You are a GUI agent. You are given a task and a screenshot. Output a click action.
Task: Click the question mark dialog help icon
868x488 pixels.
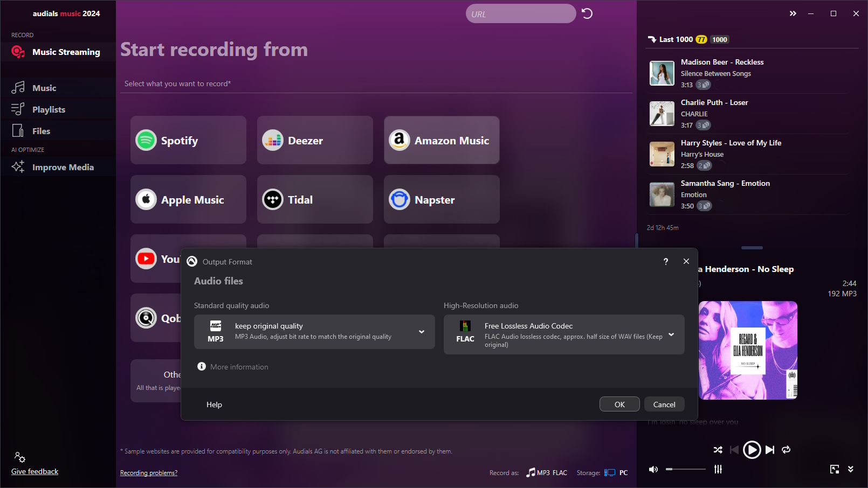coord(666,261)
